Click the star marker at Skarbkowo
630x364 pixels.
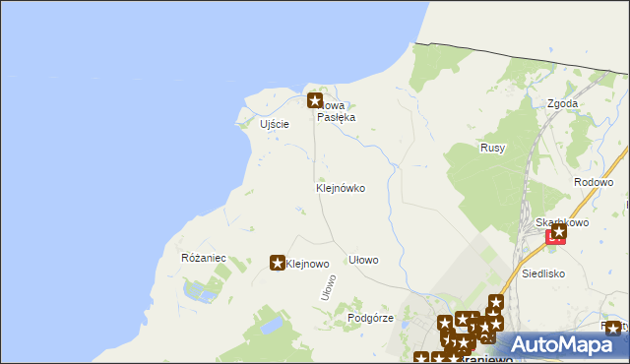point(558,231)
